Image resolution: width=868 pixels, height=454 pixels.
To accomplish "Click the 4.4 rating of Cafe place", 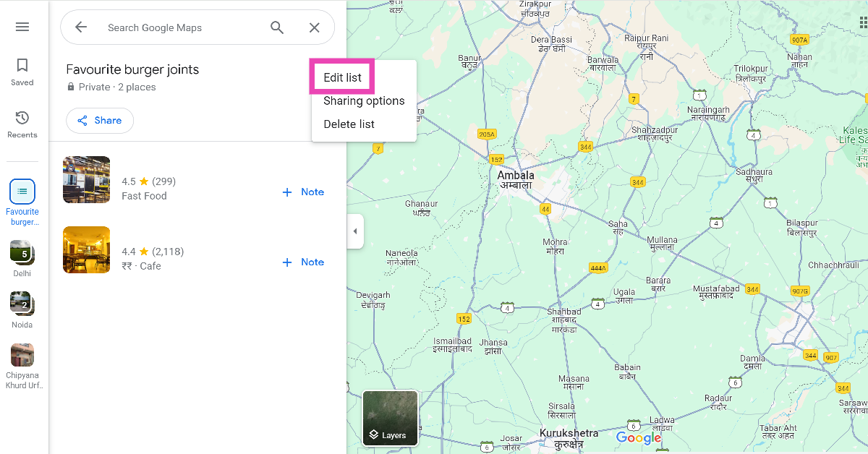I will point(129,252).
